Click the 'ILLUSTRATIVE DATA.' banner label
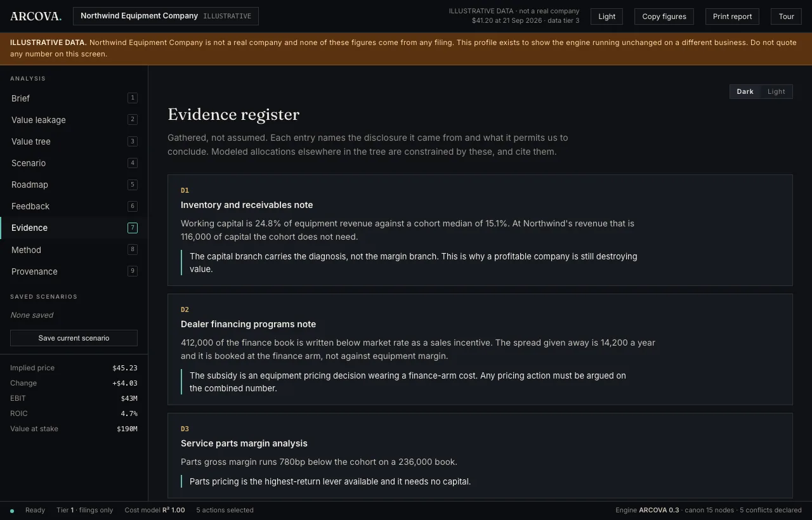812x520 pixels. coord(48,42)
